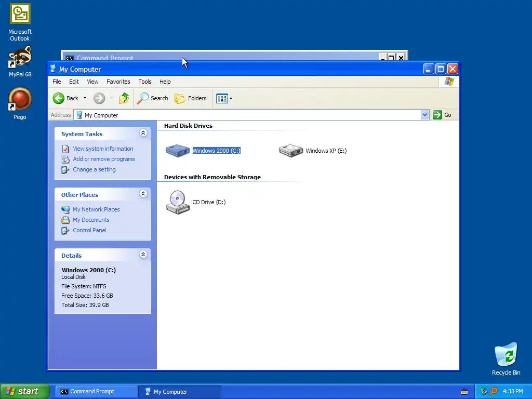Click the My Computer title bar icon
The height and width of the screenshot is (399, 532).
[53, 69]
